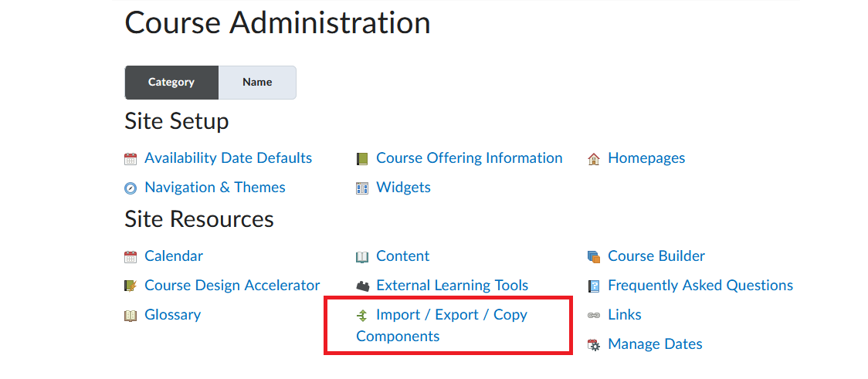Click the Manage Dates gear-calendar icon
The width and height of the screenshot is (868, 379).
pos(593,345)
